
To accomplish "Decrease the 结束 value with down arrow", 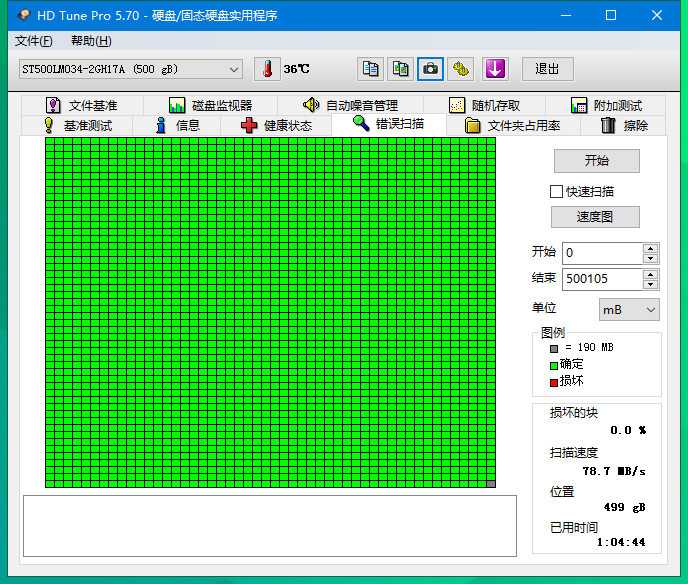I will (651, 284).
